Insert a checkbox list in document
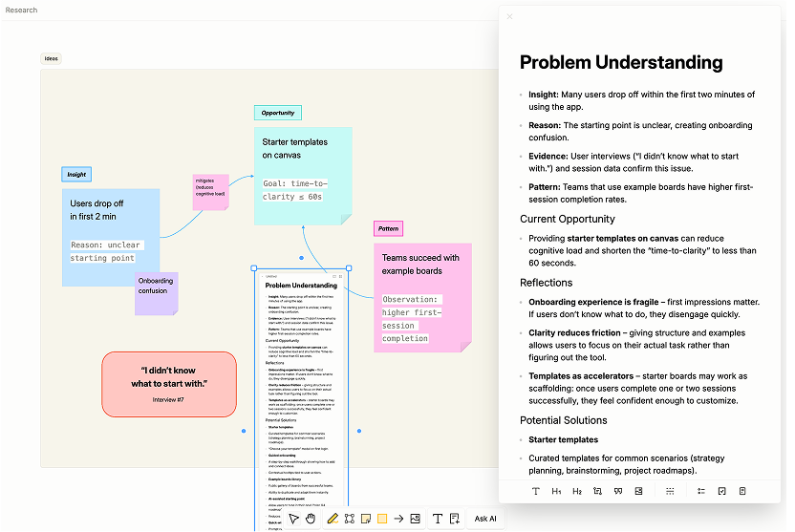Viewport: 795px width, 532px height. click(721, 491)
